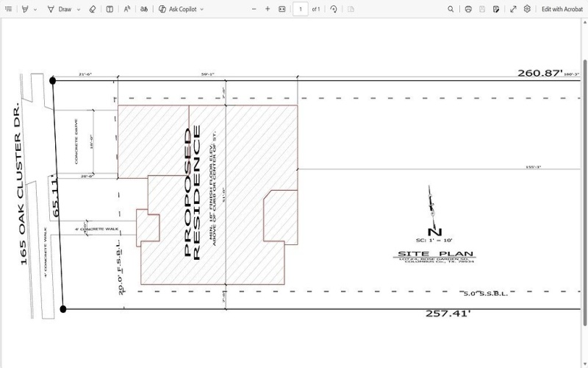Zoom in on the document
Viewport: 588px width, 368px height.
268,9
